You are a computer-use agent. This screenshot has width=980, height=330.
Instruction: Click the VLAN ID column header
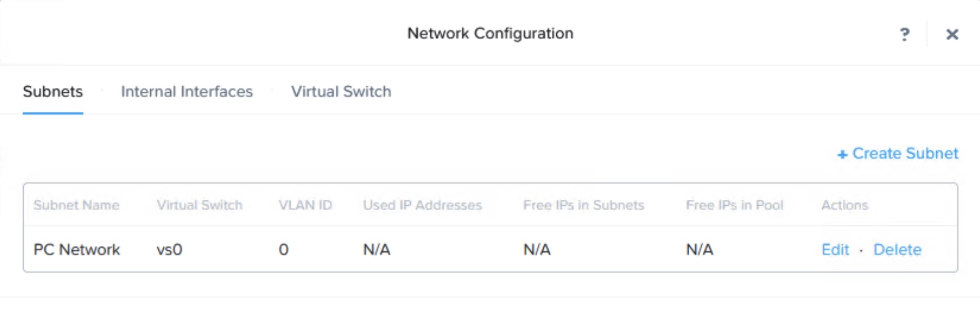(305, 205)
